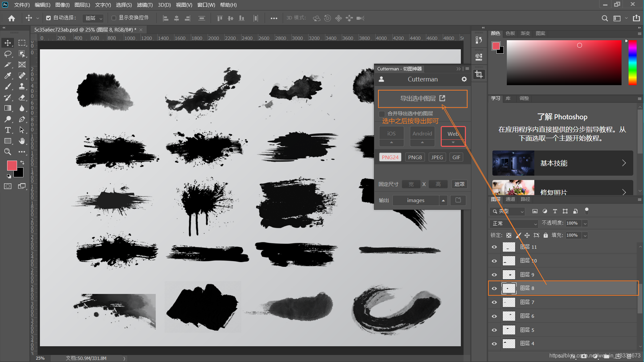The height and width of the screenshot is (362, 644).
Task: Select the Hand tool
Action: 22,141
